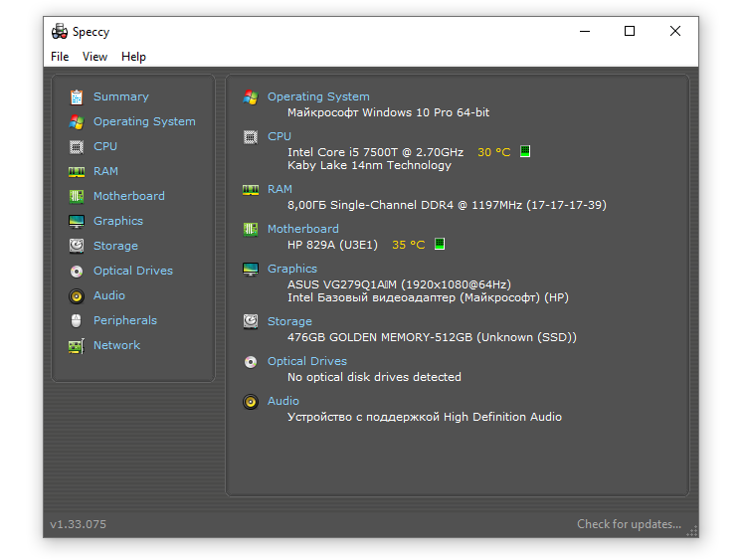Open Audio via speaker icon in sidebar

tap(77, 295)
